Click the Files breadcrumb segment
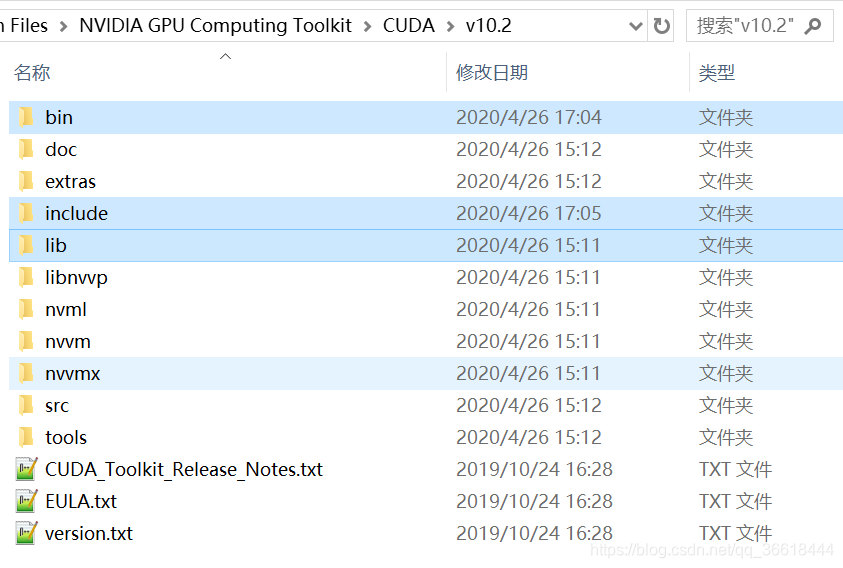Image resolution: width=843 pixels, height=568 pixels. tap(28, 26)
